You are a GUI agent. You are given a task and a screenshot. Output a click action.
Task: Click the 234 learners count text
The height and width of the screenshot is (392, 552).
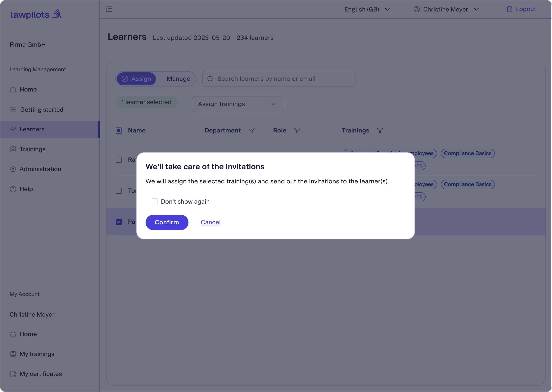(255, 38)
